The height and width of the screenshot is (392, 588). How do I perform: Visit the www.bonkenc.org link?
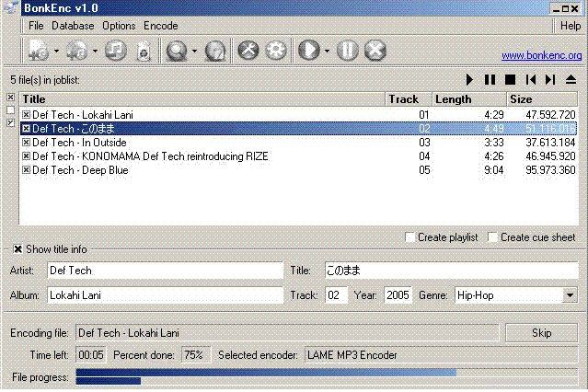click(x=541, y=55)
